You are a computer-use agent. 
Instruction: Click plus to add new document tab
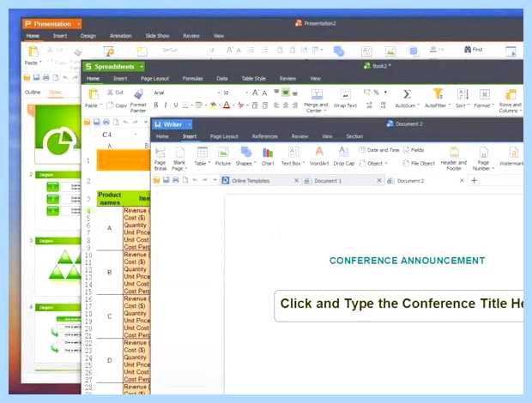475,180
